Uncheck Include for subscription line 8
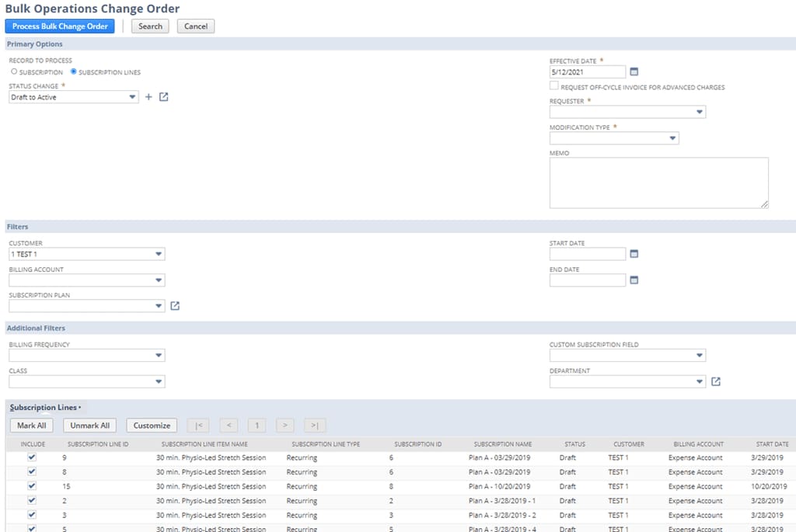Screen dimensions: 796x532 32,471
